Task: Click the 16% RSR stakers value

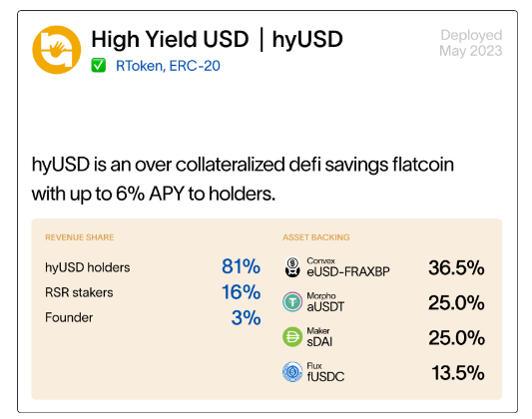Action: 241,292
